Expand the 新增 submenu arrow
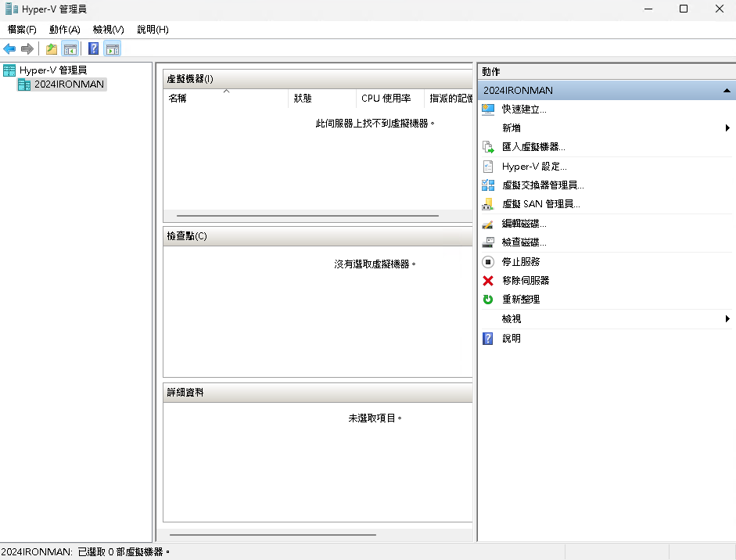 pos(727,127)
